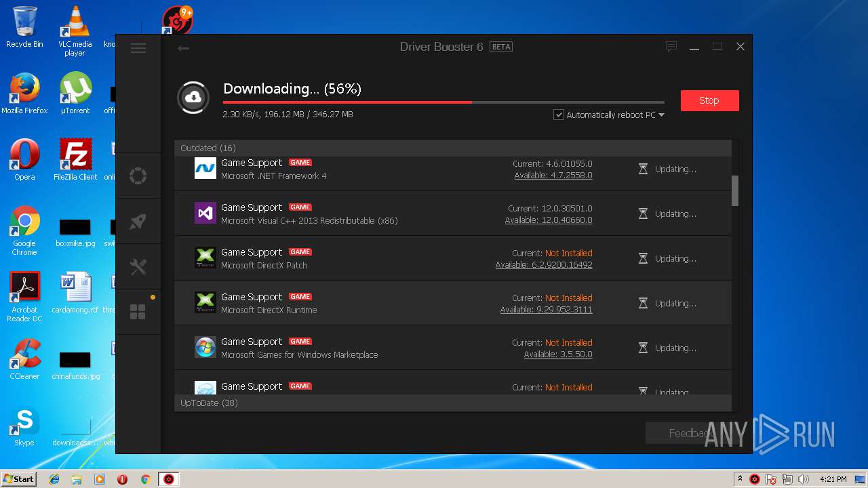This screenshot has height=488, width=868.
Task: Open Available: 6.2.9200.16492 version link
Action: coord(544,265)
